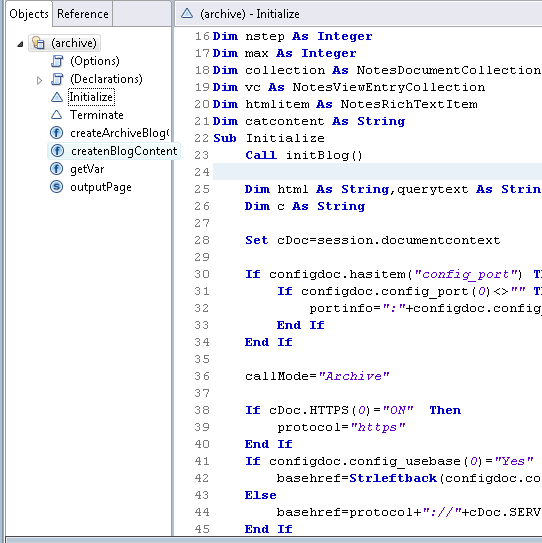Click the getVar function icon

(x=56, y=169)
